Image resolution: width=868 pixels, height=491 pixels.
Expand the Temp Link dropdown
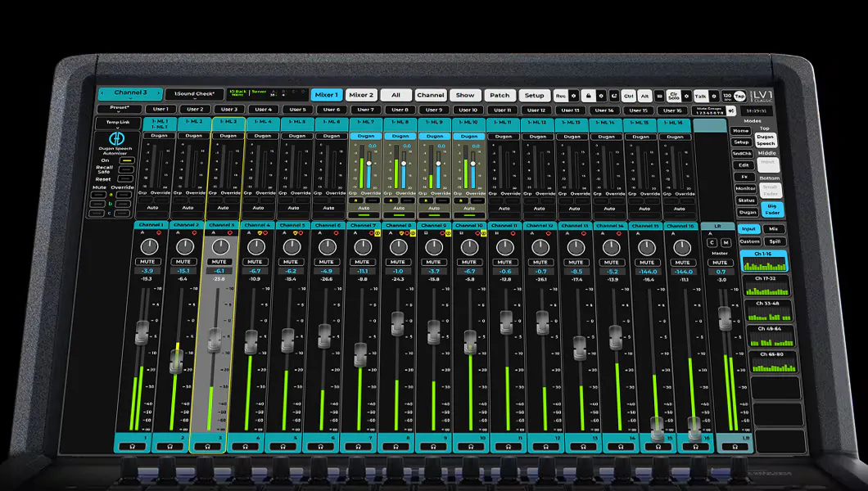click(118, 123)
